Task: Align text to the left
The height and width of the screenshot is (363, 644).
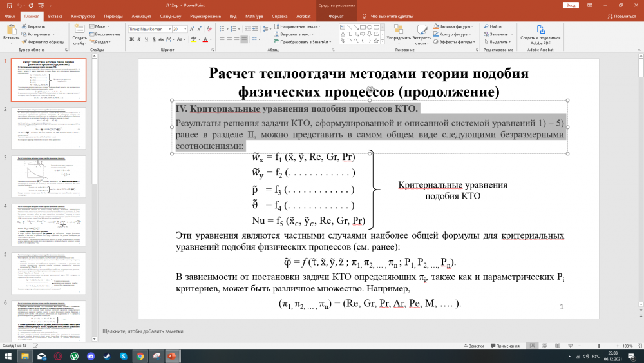Action: [x=222, y=39]
